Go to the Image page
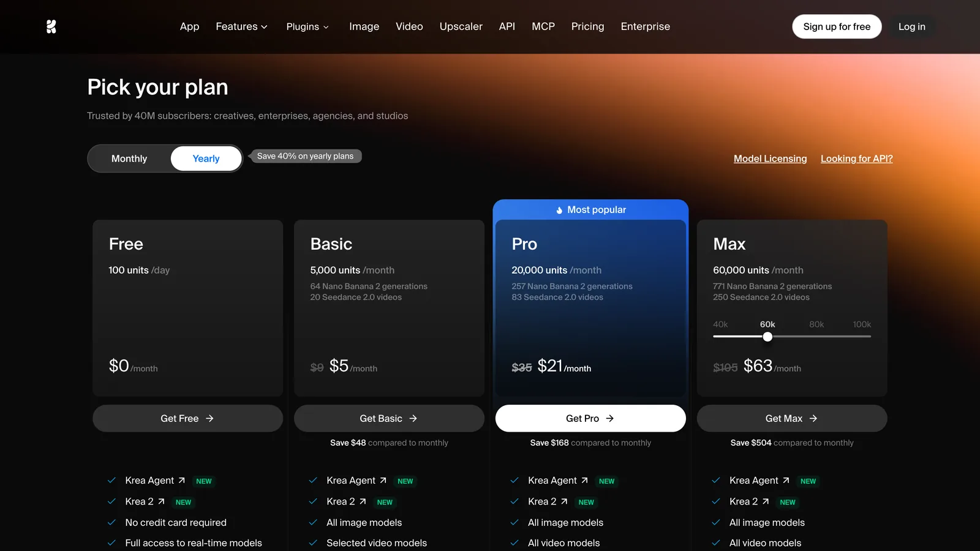980x551 pixels. click(364, 26)
